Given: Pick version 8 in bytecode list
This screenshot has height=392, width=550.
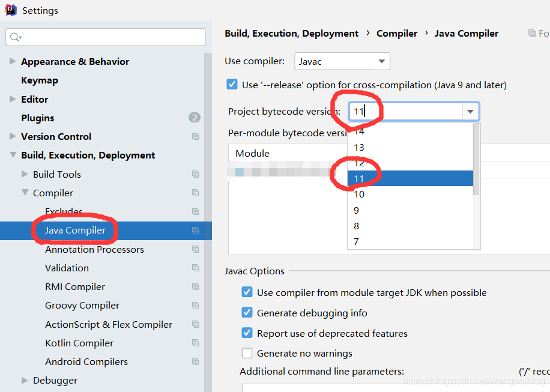Looking at the screenshot, I should [410, 226].
